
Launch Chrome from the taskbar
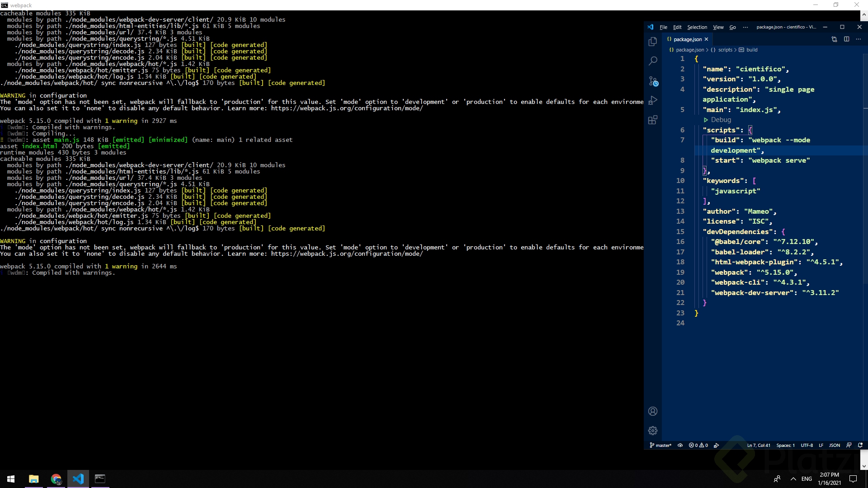56,479
